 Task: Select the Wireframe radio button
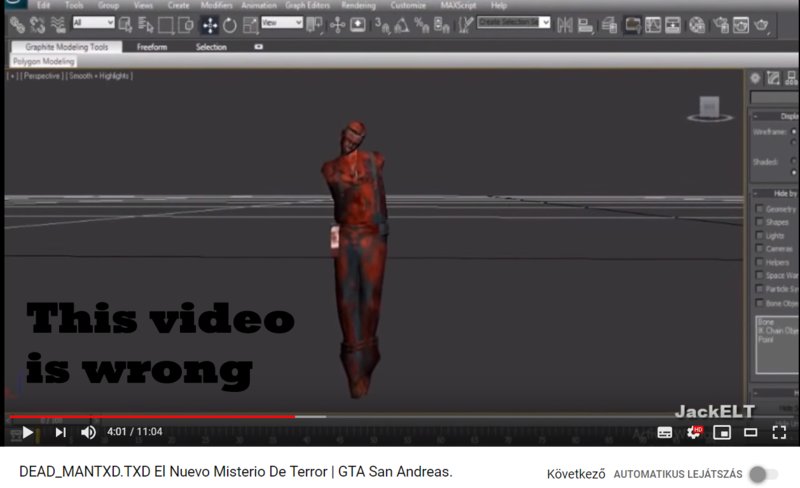(794, 132)
